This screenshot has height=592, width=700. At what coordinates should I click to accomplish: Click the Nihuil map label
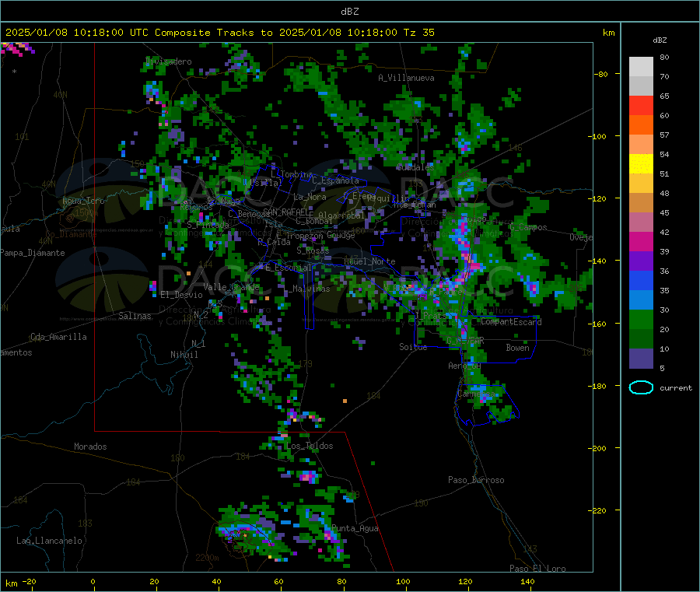pos(184,355)
